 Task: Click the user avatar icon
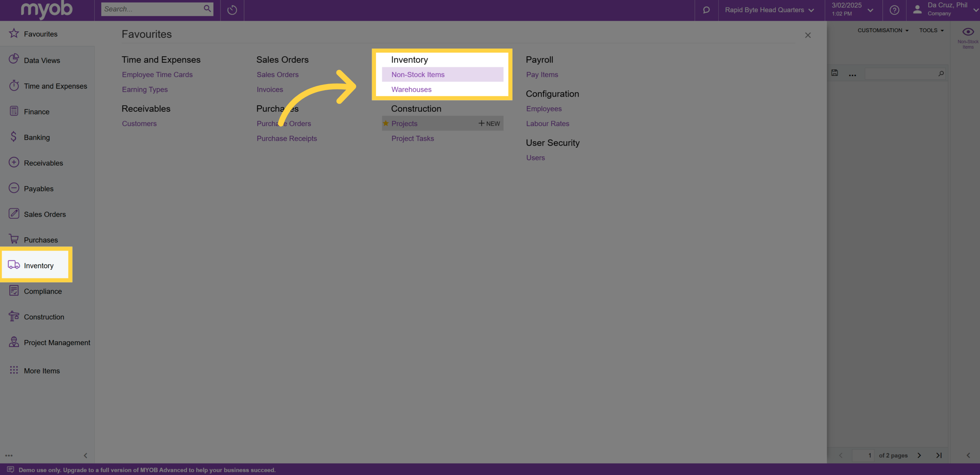(918, 9)
